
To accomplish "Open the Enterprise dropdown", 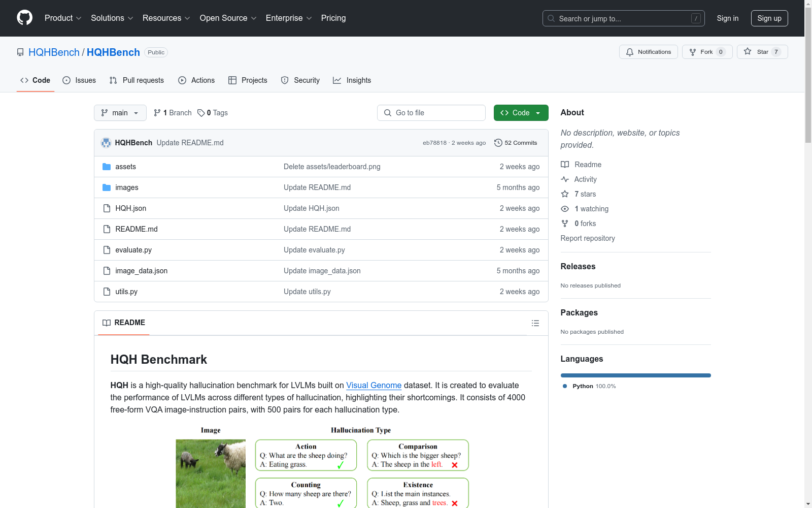I will [289, 18].
